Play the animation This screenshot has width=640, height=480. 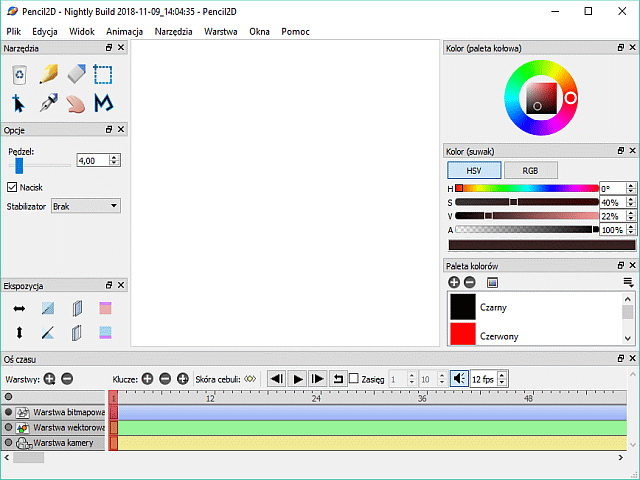coord(298,379)
